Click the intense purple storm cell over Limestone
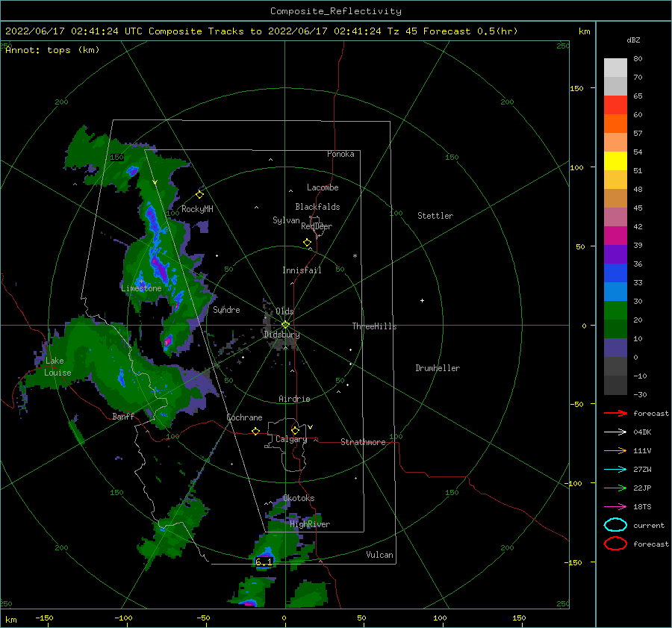This screenshot has height=628, width=672. click(x=160, y=267)
